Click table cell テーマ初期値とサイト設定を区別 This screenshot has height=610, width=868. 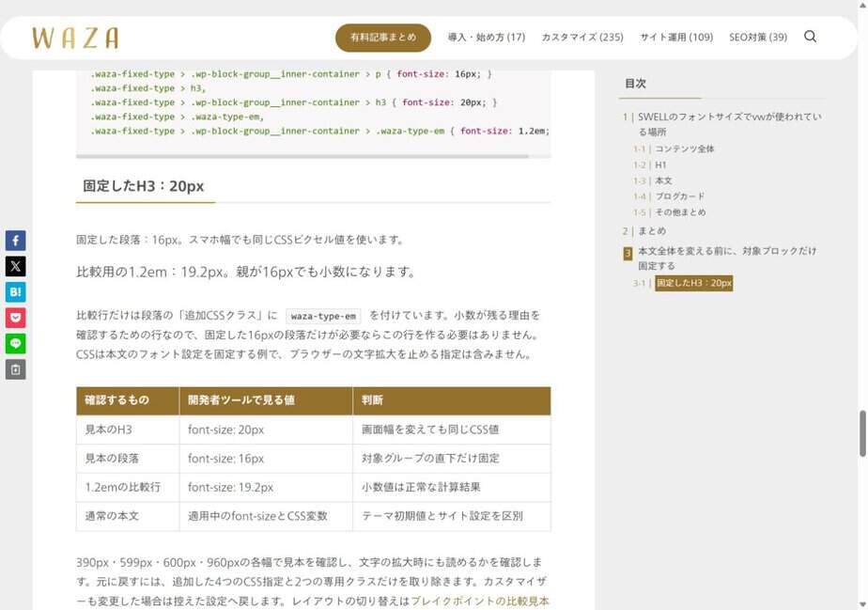(x=452, y=516)
